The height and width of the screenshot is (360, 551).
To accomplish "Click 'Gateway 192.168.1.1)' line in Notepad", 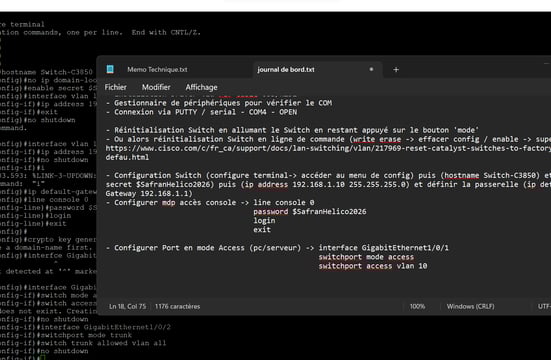I will (x=149, y=193).
